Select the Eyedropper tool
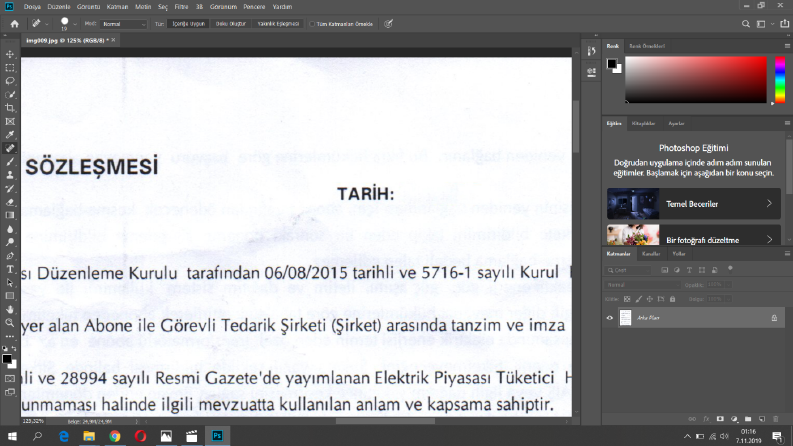 (x=10, y=135)
